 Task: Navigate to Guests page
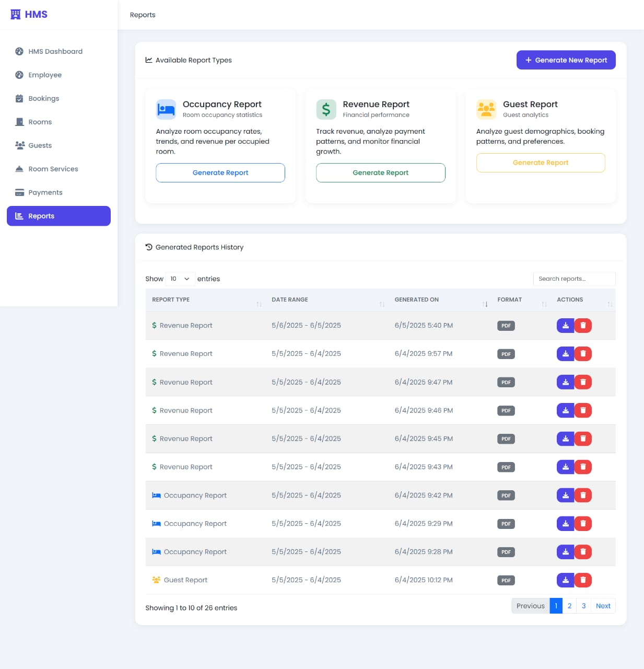(x=58, y=145)
